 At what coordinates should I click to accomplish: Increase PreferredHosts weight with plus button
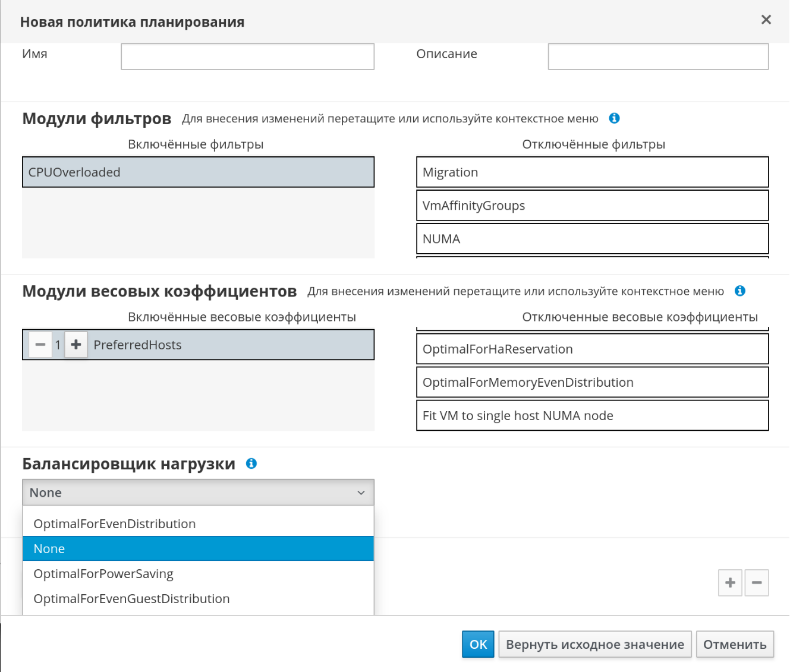point(76,345)
